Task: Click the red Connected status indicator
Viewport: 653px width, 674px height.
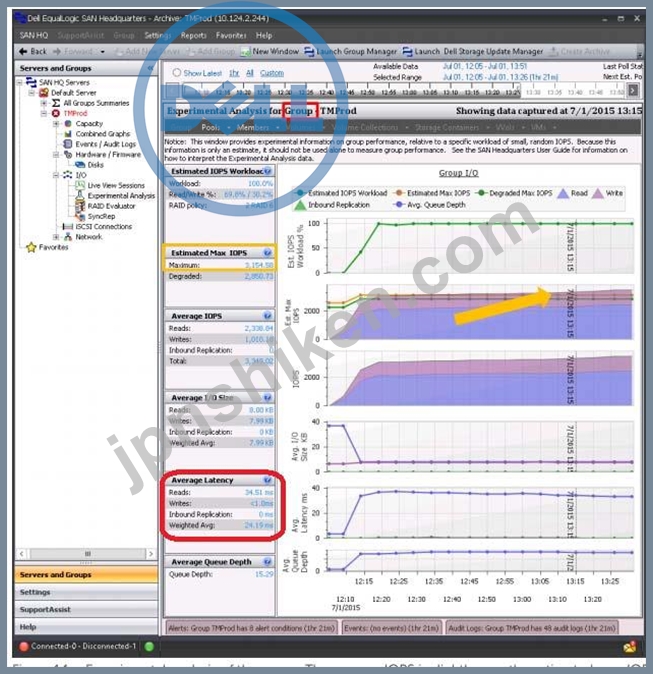Action: coord(24,646)
